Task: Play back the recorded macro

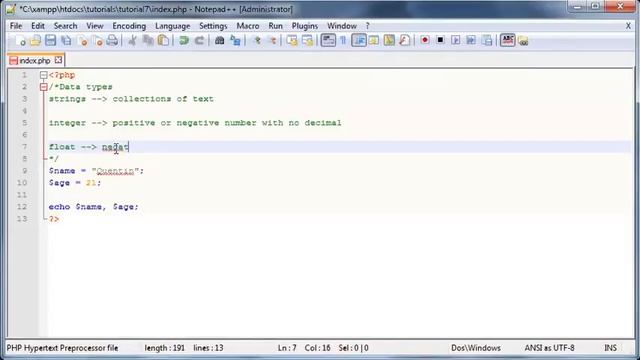Action: tap(456, 40)
